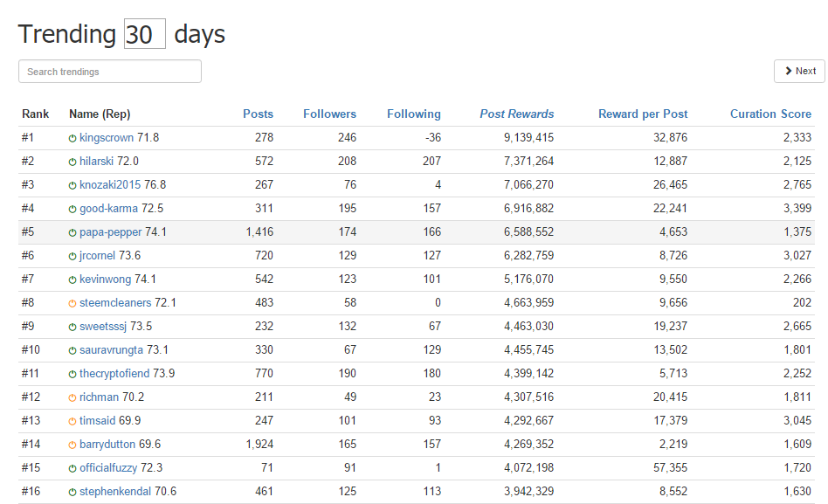Image resolution: width=828 pixels, height=504 pixels.
Task: Click the orange status icon next to richman
Action: (72, 397)
